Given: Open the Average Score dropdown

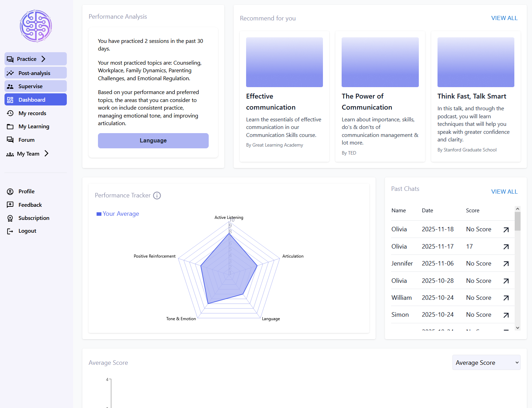Looking at the screenshot, I should click(486, 363).
